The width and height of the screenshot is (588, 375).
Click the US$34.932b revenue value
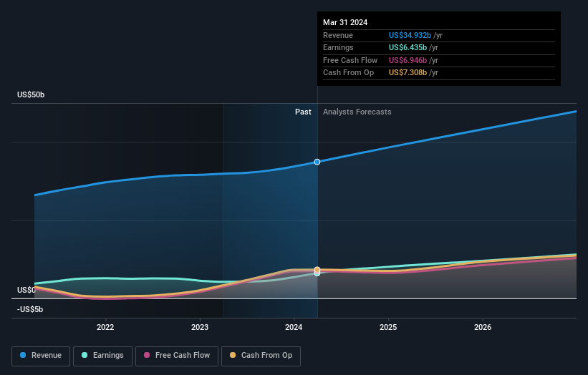tap(410, 35)
